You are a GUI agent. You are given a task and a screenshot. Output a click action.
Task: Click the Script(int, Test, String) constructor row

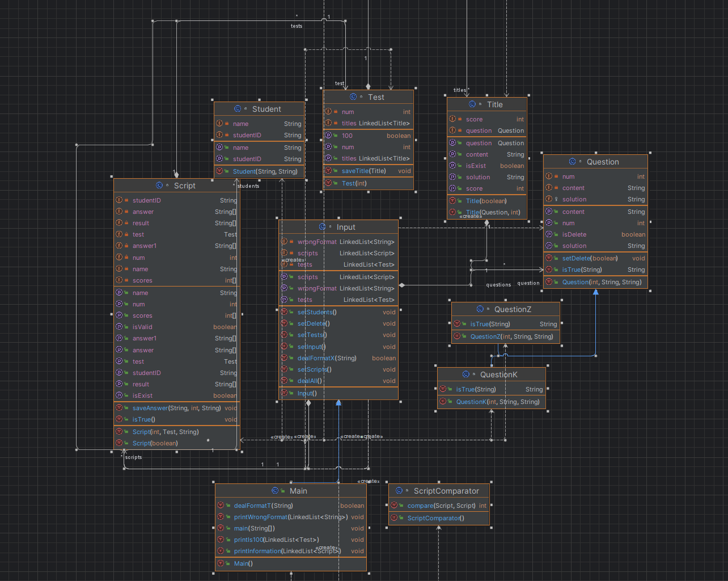177,432
